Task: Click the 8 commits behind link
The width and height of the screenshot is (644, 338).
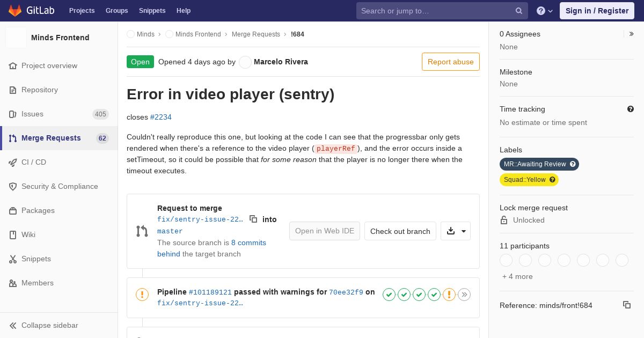Action: tap(211, 248)
